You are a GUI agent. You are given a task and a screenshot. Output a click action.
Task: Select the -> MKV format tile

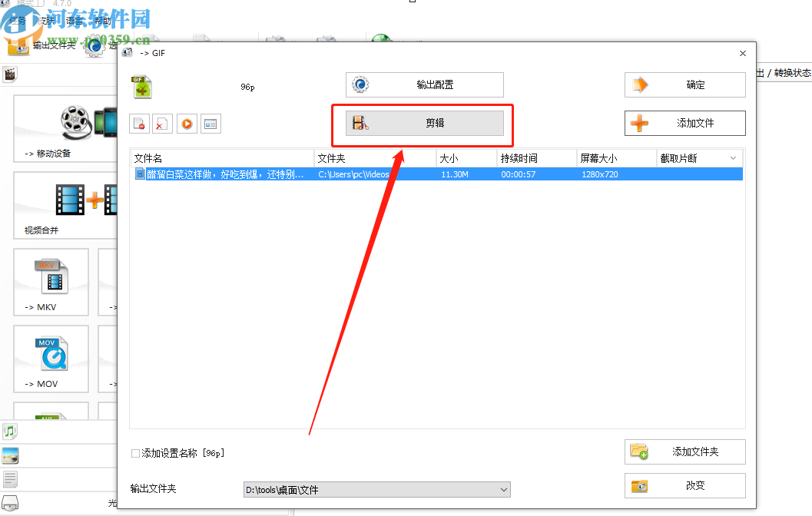[51, 282]
